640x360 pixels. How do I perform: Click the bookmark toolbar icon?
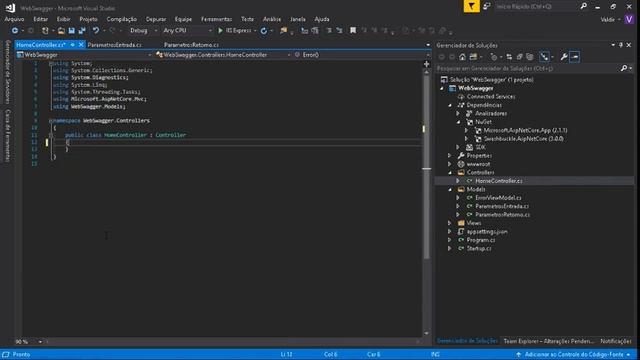pos(353,31)
